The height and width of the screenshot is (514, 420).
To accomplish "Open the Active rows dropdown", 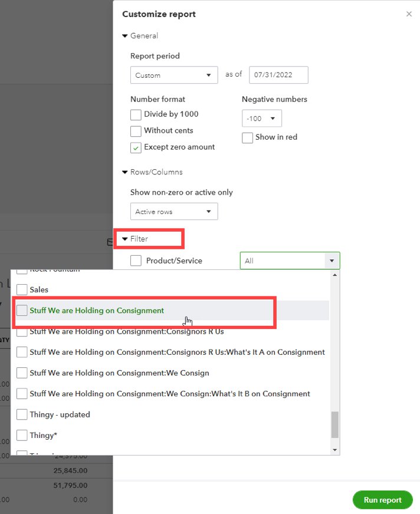I will [174, 212].
